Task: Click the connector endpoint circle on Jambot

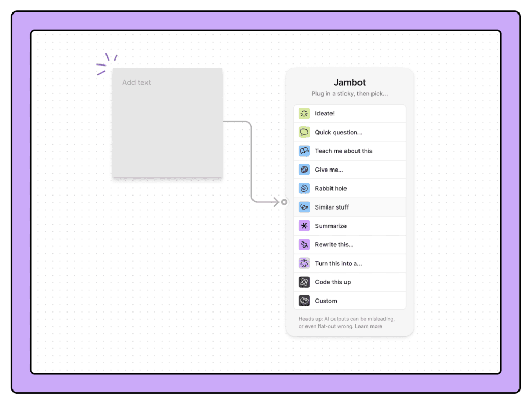Action: [284, 202]
